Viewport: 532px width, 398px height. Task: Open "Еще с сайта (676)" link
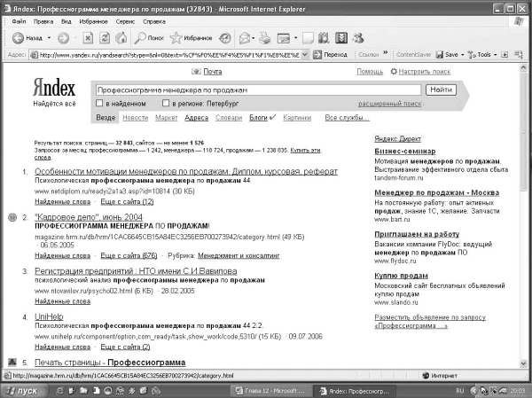coord(129,255)
